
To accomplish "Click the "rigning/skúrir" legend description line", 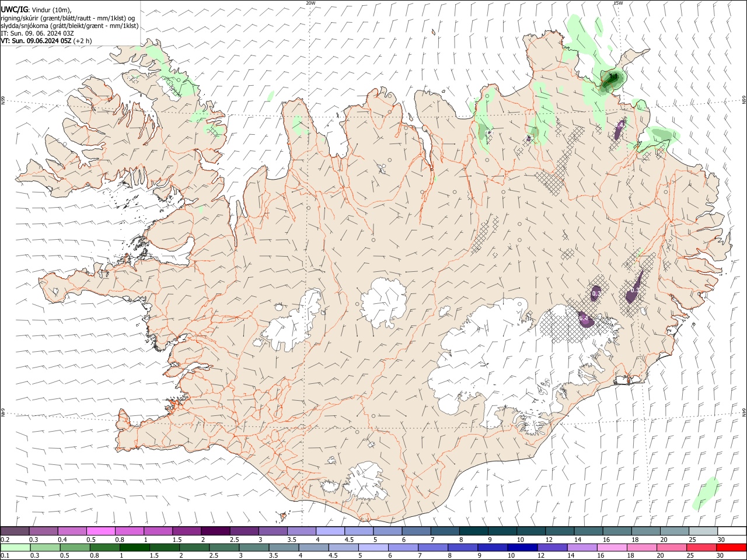I will click(68, 18).
